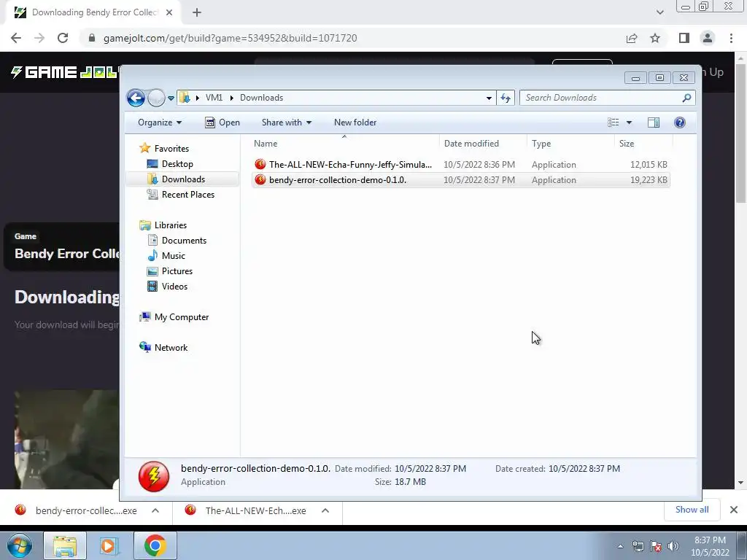This screenshot has height=560, width=747.
Task: Click Show all downloads
Action: [692, 510]
